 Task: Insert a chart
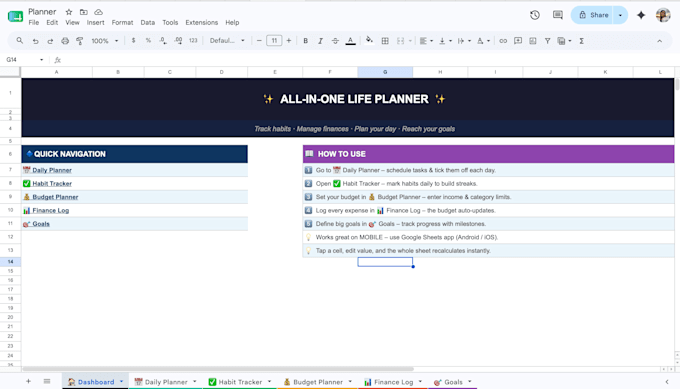(533, 41)
